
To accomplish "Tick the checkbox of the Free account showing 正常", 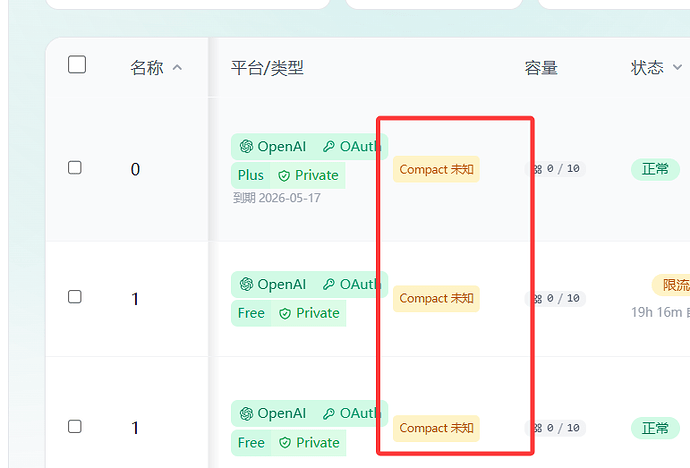I will coord(75,426).
